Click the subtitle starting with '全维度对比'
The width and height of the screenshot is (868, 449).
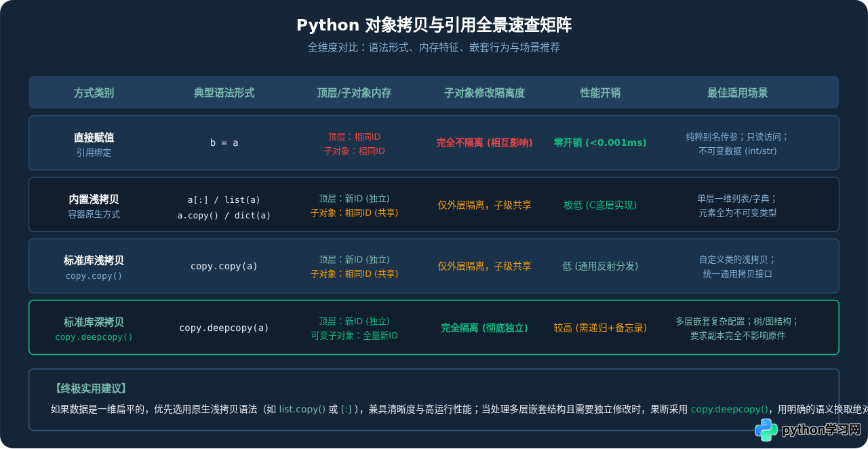tap(434, 47)
